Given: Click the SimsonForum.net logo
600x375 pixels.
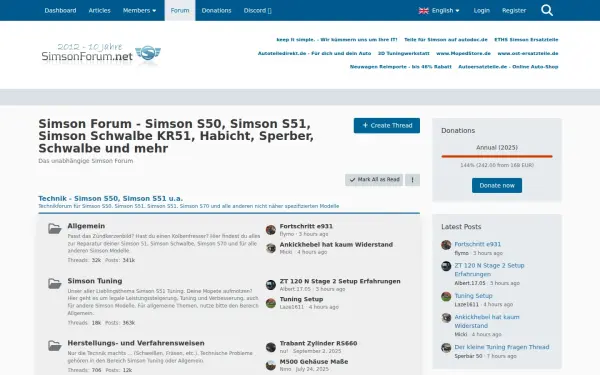Looking at the screenshot, I should tap(101, 53).
